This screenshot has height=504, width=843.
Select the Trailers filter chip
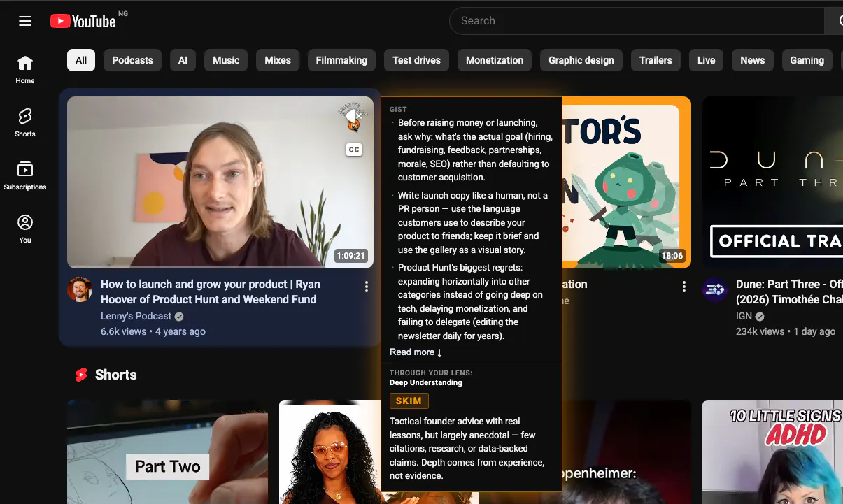point(656,60)
